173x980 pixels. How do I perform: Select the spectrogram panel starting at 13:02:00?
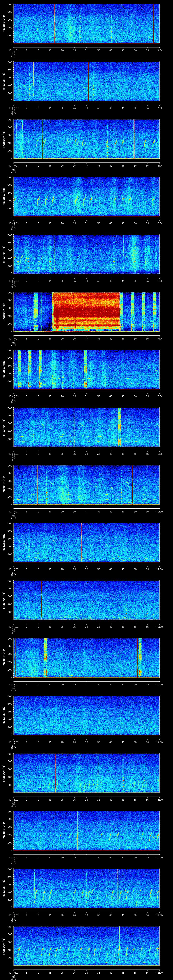point(87,81)
